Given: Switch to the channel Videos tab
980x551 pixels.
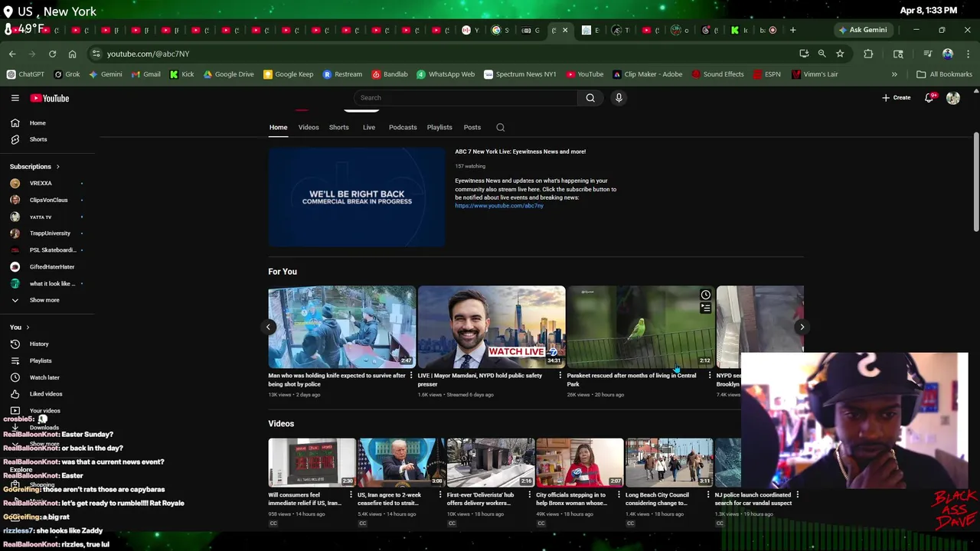Looking at the screenshot, I should point(309,127).
